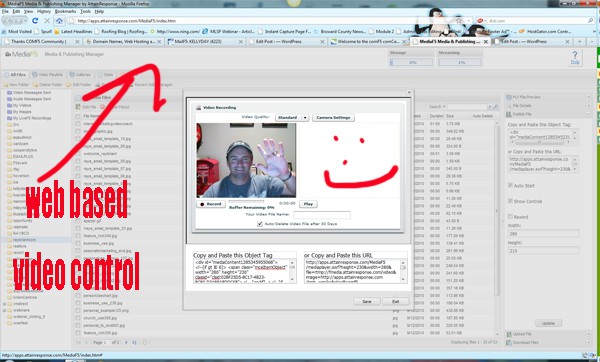
Task: Open the Help question mark icon
Action: click(575, 57)
